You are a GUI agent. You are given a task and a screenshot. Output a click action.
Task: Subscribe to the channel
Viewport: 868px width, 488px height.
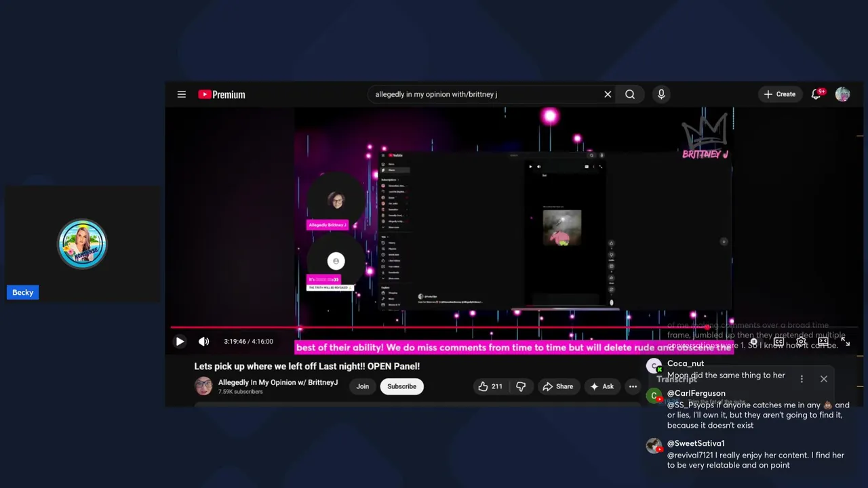(401, 386)
